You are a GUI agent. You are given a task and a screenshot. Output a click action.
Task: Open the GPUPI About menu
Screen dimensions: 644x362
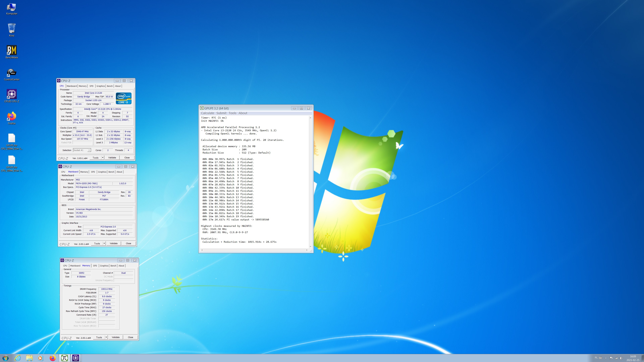[243, 113]
